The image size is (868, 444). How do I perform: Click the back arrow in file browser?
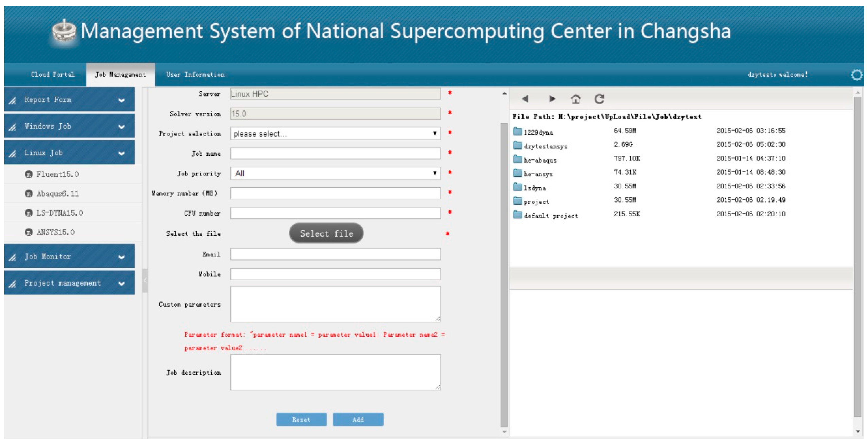coord(525,99)
